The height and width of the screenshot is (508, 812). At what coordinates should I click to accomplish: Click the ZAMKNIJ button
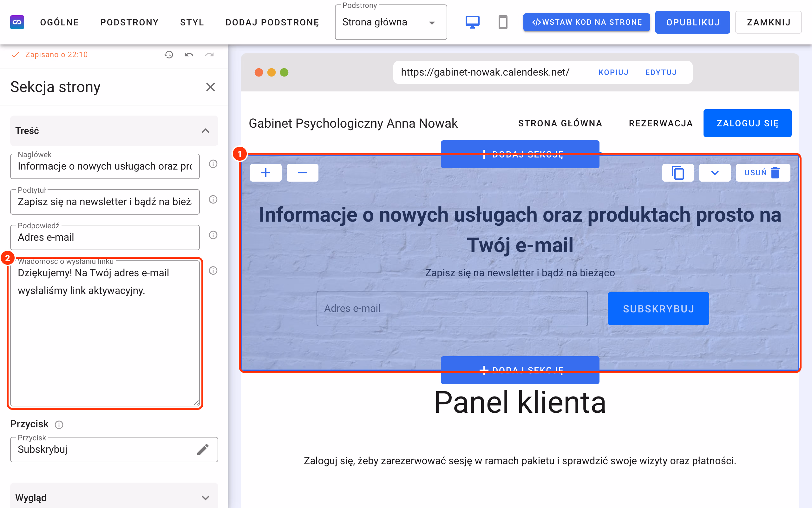[x=768, y=22]
